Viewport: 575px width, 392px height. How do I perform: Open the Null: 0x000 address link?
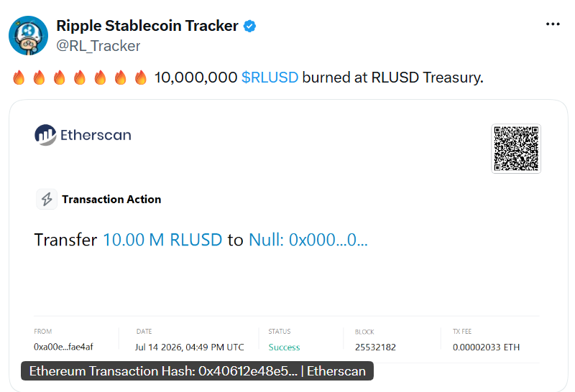pyautogui.click(x=308, y=240)
